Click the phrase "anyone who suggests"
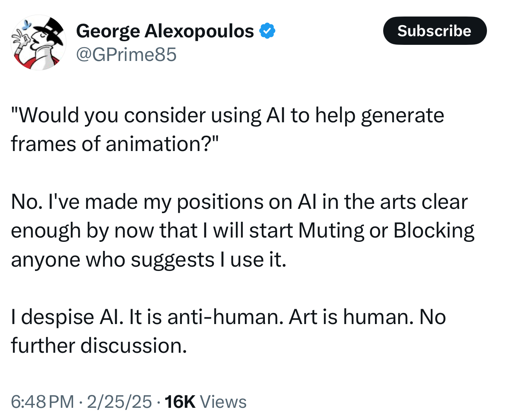The height and width of the screenshot is (420, 507). [112, 260]
